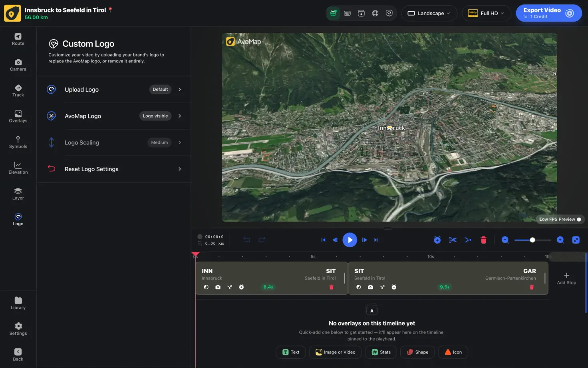Switch to the Route tab
Image resolution: width=588 pixels, height=368 pixels.
pos(18,39)
